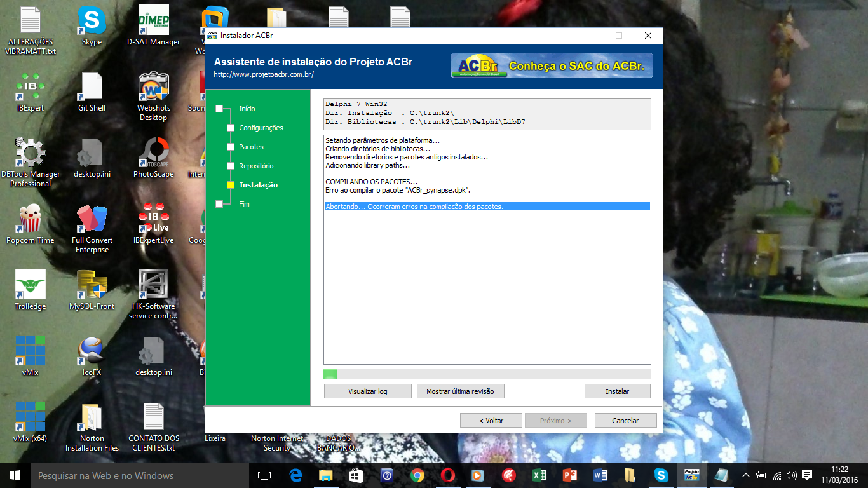
Task: Select the Instalação wizard step
Action: pos(258,185)
